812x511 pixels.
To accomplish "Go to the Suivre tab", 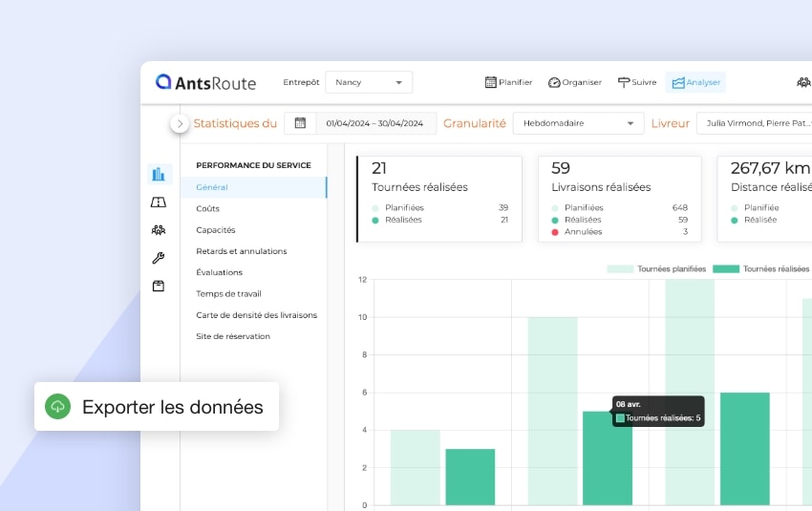I will click(637, 82).
